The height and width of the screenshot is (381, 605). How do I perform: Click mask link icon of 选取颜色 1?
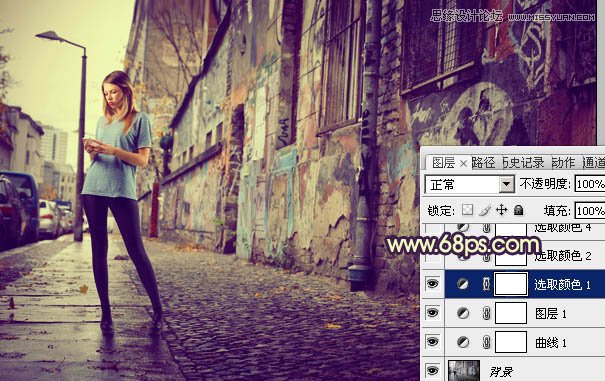point(486,284)
